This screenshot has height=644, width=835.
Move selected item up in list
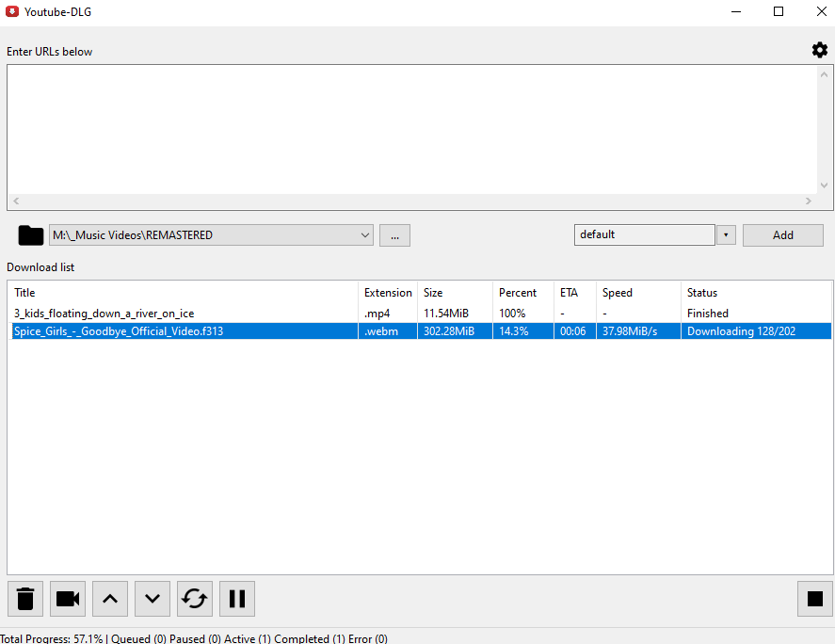coord(110,599)
